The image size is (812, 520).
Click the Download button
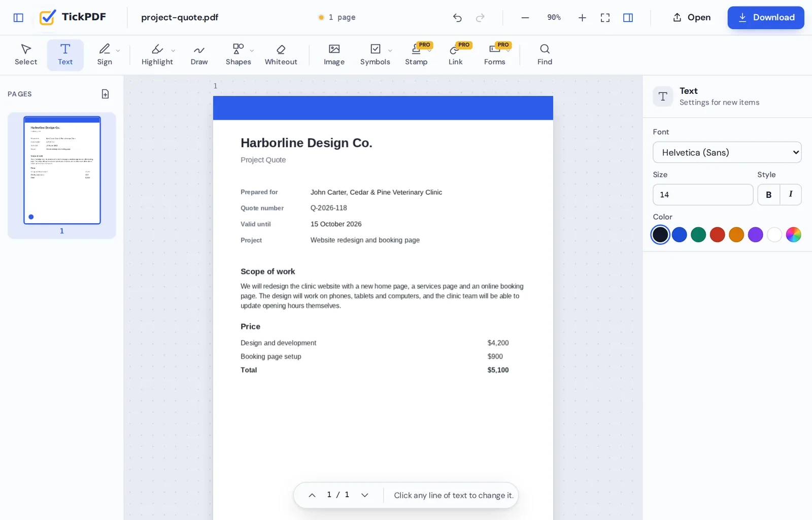click(765, 18)
